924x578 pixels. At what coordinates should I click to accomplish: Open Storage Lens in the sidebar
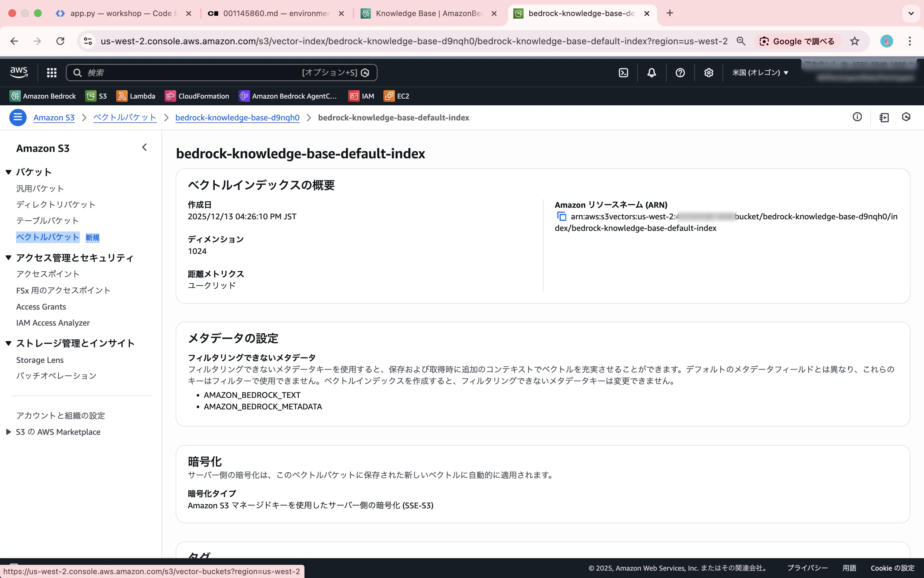tap(40, 360)
